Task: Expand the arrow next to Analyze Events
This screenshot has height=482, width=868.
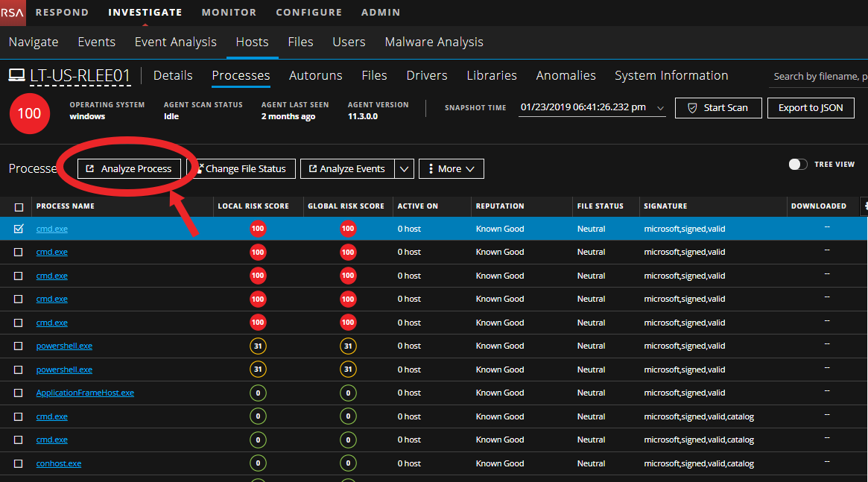Action: click(x=404, y=169)
